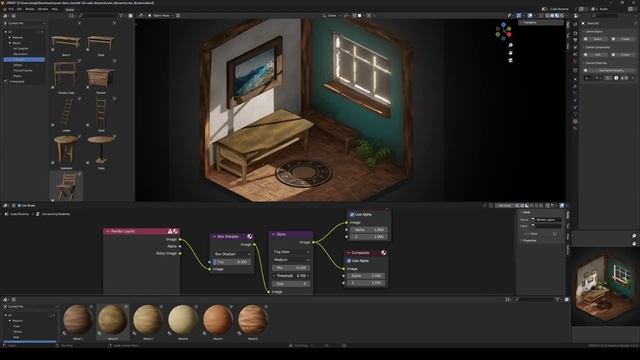Open the Fog Glow glare type dropdown

point(291,252)
